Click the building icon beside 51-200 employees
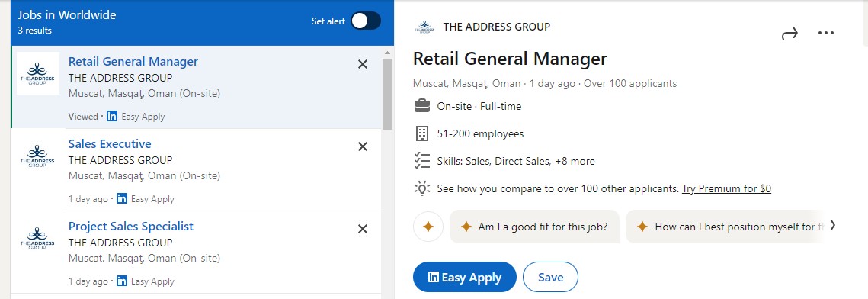 pos(422,133)
